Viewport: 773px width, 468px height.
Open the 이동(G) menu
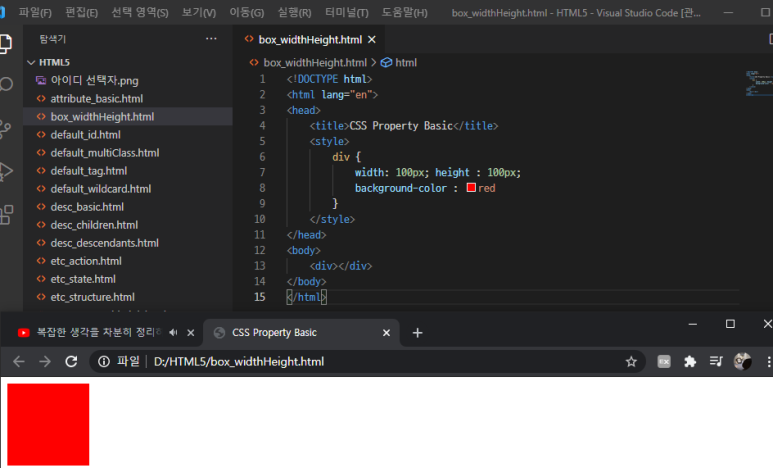[x=246, y=12]
